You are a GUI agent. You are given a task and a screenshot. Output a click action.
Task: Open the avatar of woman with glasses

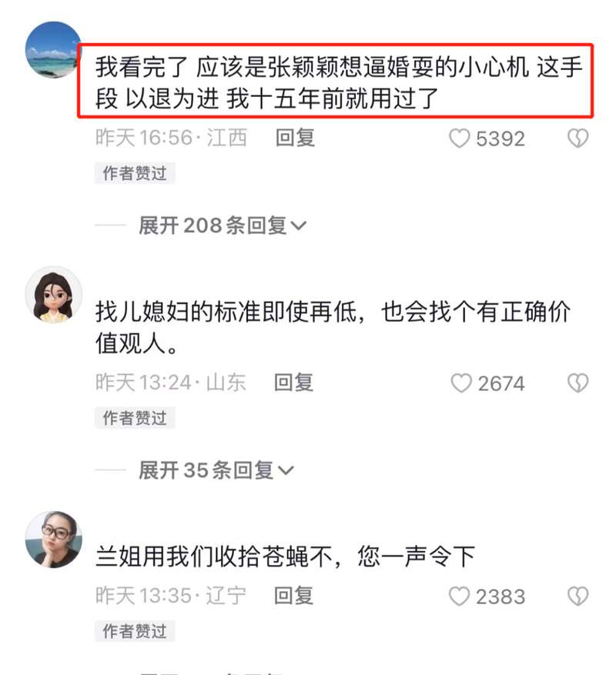click(53, 539)
